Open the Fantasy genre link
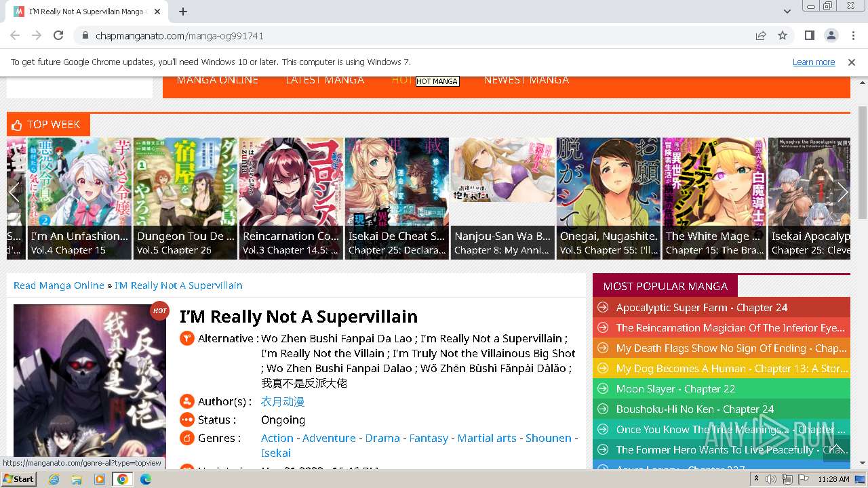This screenshot has height=488, width=868. 429,439
